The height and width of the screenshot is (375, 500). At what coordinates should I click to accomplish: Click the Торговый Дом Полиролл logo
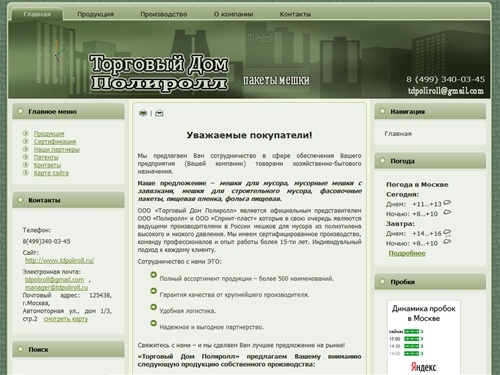(x=159, y=73)
